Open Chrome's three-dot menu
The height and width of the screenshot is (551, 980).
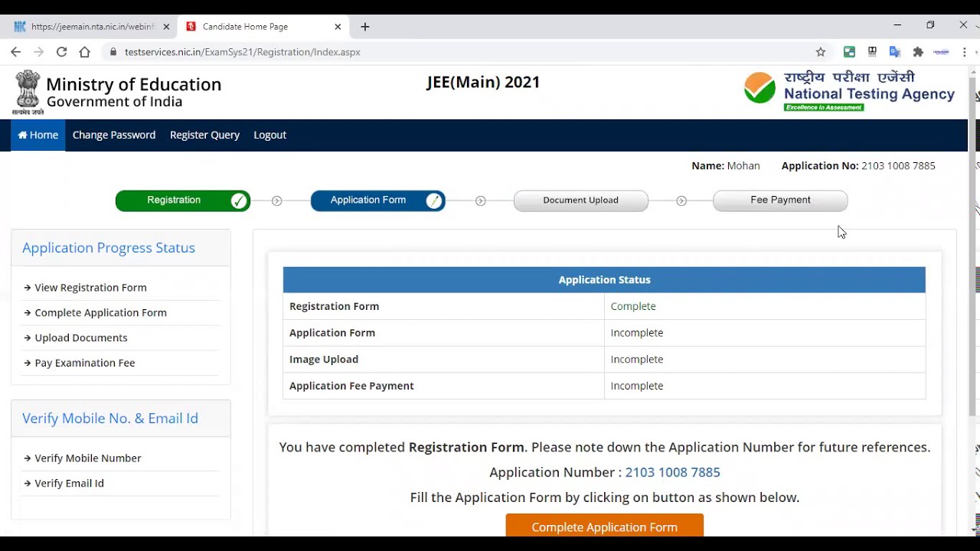[965, 52]
